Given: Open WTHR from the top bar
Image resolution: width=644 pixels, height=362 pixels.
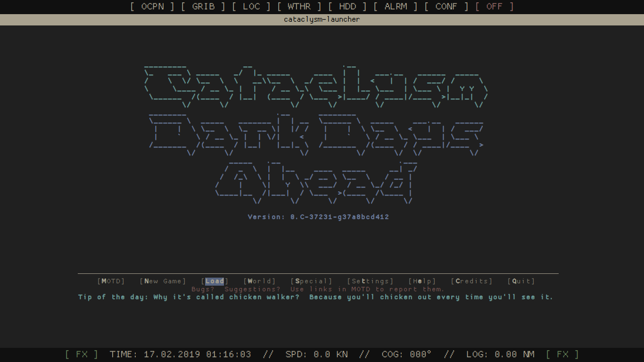Looking at the screenshot, I should (x=299, y=7).
